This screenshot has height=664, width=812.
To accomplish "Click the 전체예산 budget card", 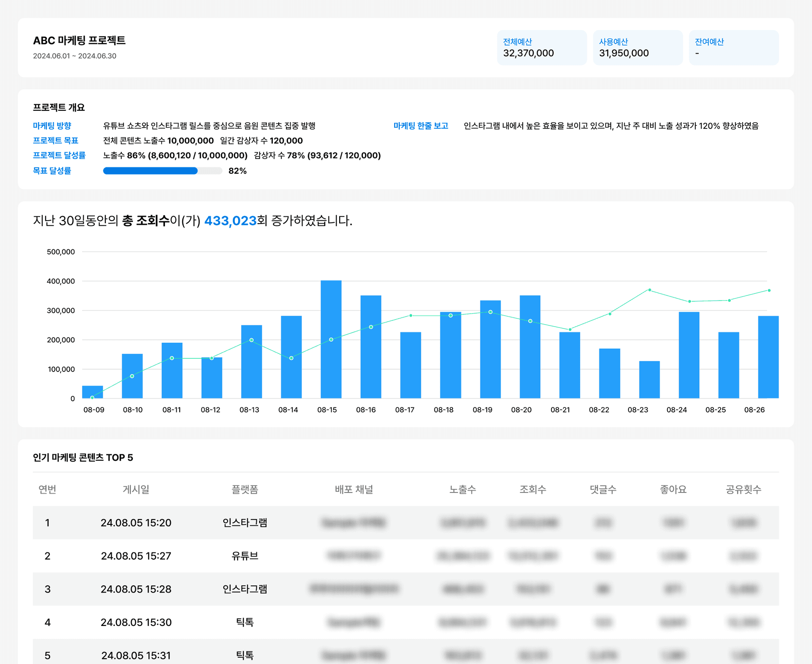I will pos(542,48).
